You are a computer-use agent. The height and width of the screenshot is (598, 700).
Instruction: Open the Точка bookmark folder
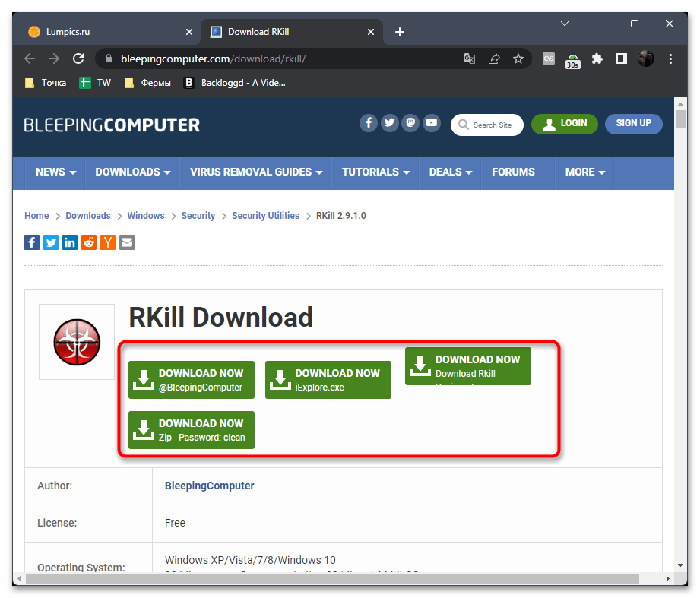pos(46,83)
